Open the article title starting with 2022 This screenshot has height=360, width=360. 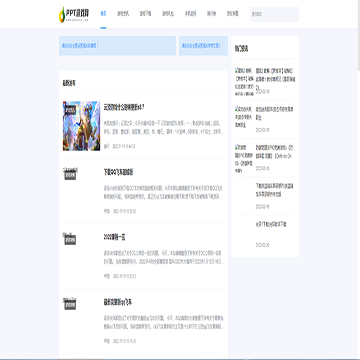click(114, 238)
